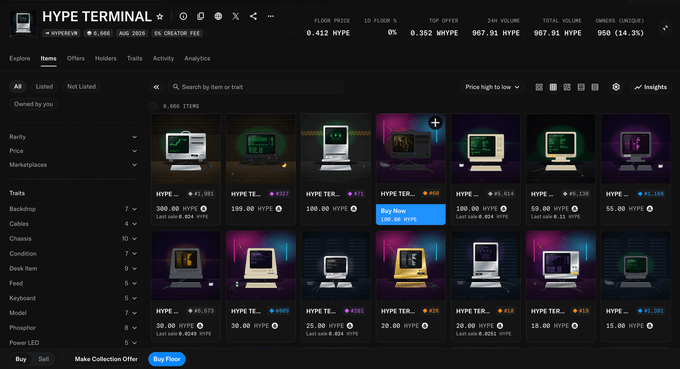Expand the Chassis trait

pyautogui.click(x=73, y=238)
